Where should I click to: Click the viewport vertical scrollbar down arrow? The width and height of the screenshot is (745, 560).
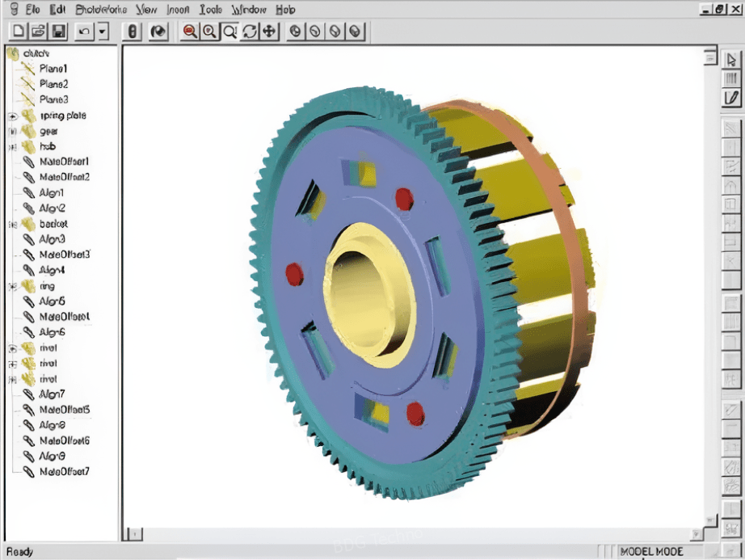point(709,520)
